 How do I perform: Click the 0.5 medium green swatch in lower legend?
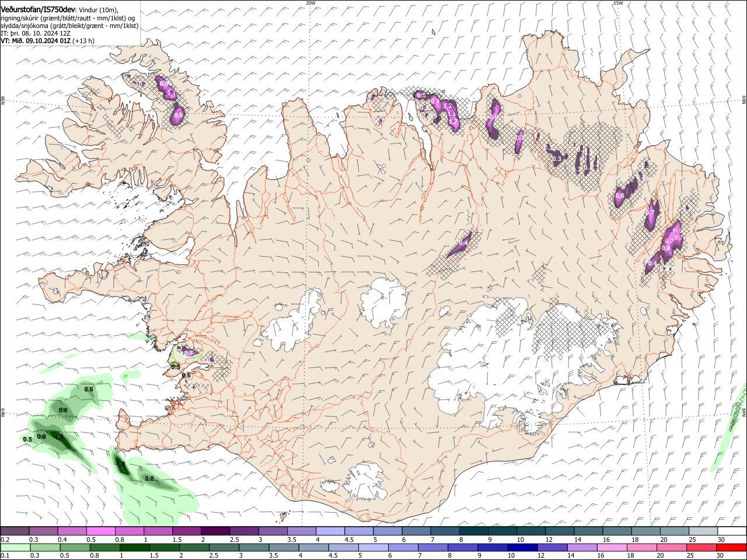(75, 547)
